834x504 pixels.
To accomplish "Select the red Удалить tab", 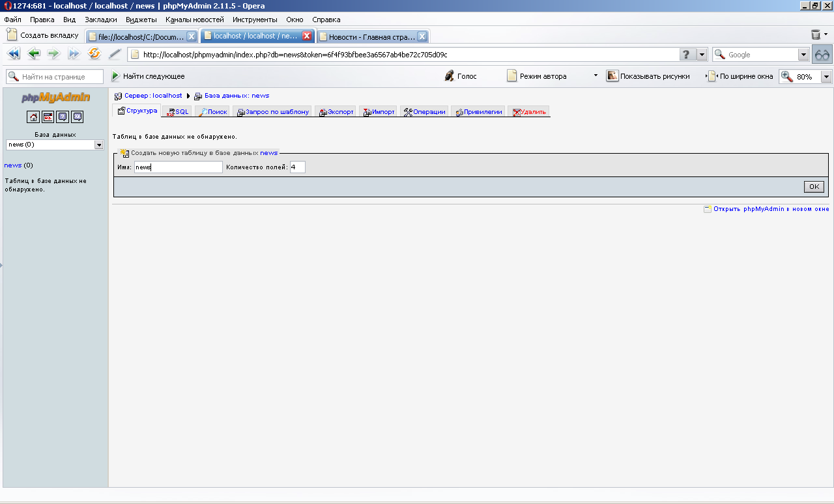I will click(529, 111).
